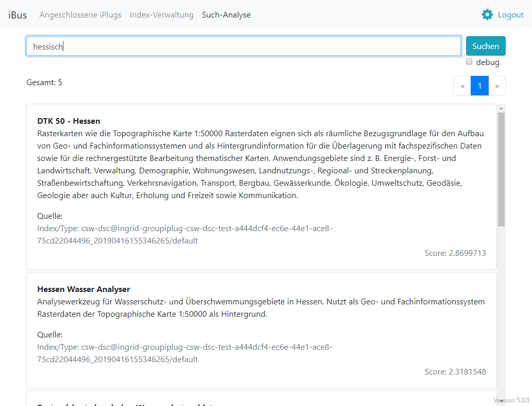Click the Version 5.0.0 label
Image resolution: width=532 pixels, height=406 pixels.
512,400
